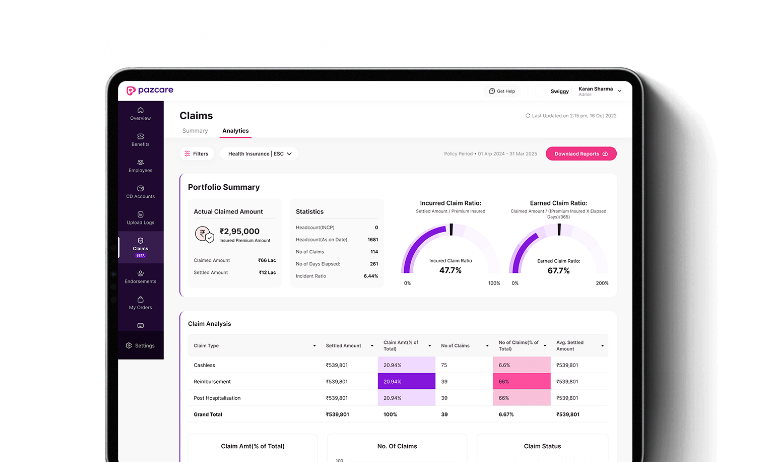
Task: Open Endorsements from the sidebar
Action: point(140,277)
